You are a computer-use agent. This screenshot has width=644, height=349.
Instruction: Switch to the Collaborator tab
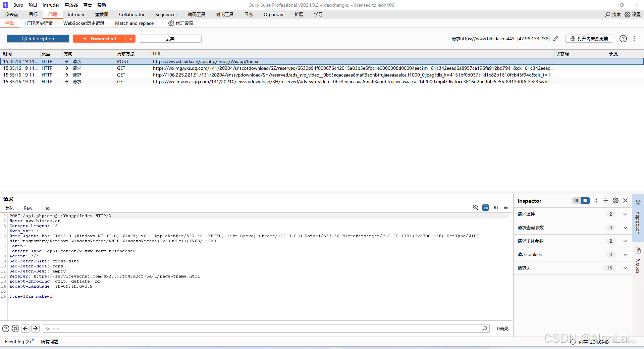[x=132, y=14]
